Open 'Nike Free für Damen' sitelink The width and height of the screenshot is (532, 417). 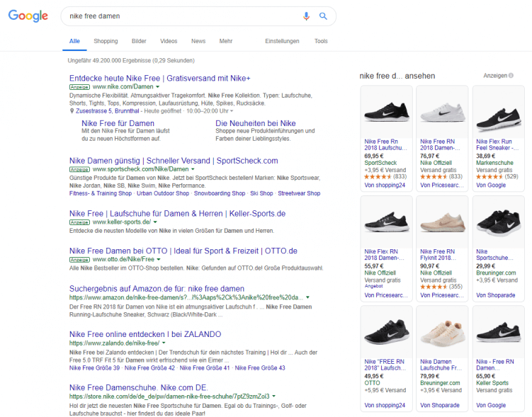click(x=118, y=123)
